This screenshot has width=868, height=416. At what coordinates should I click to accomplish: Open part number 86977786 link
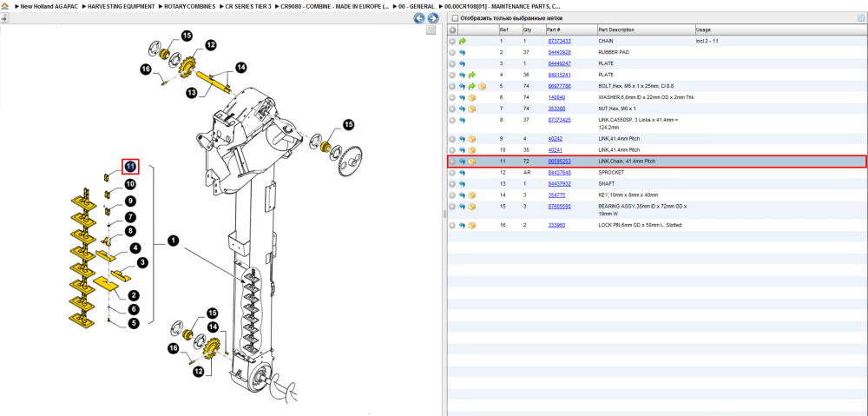coord(559,86)
